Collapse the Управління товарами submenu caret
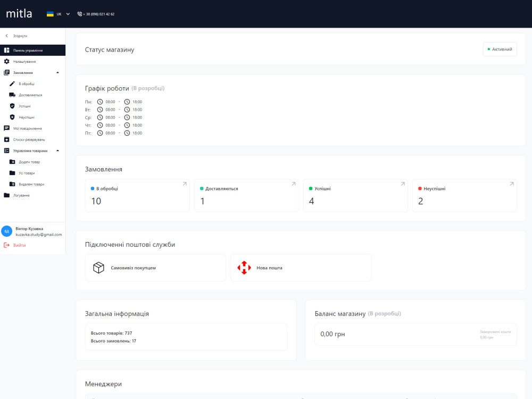The image size is (532, 399). click(57, 151)
